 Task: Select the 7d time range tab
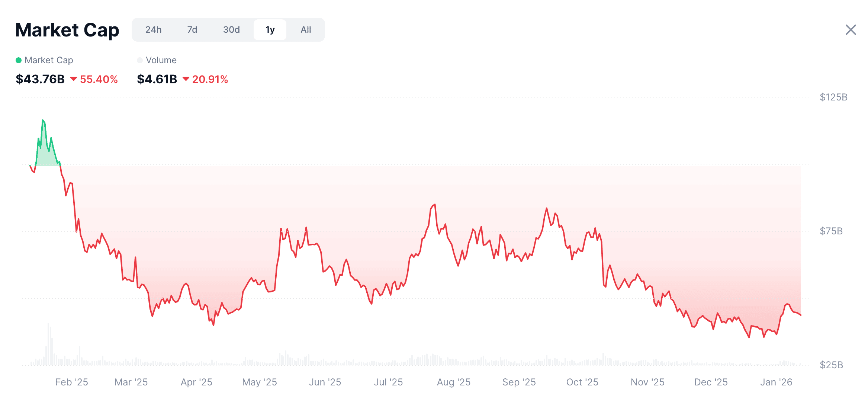pyautogui.click(x=192, y=30)
